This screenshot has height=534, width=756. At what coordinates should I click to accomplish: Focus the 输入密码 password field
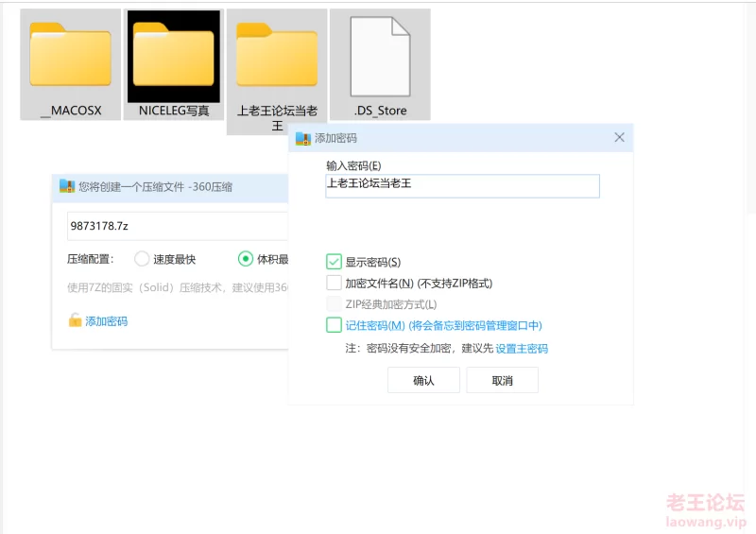(461, 185)
